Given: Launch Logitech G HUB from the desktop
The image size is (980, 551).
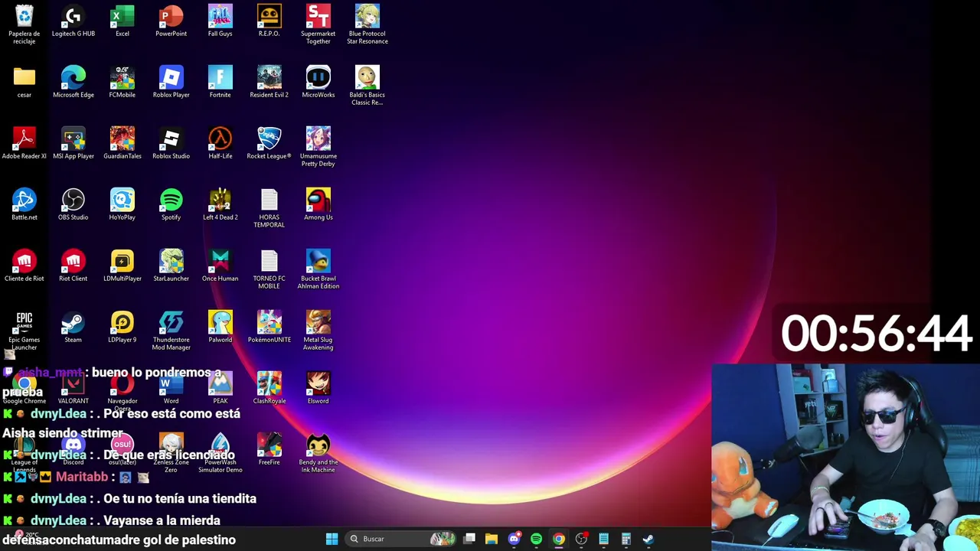Looking at the screenshot, I should [x=73, y=21].
